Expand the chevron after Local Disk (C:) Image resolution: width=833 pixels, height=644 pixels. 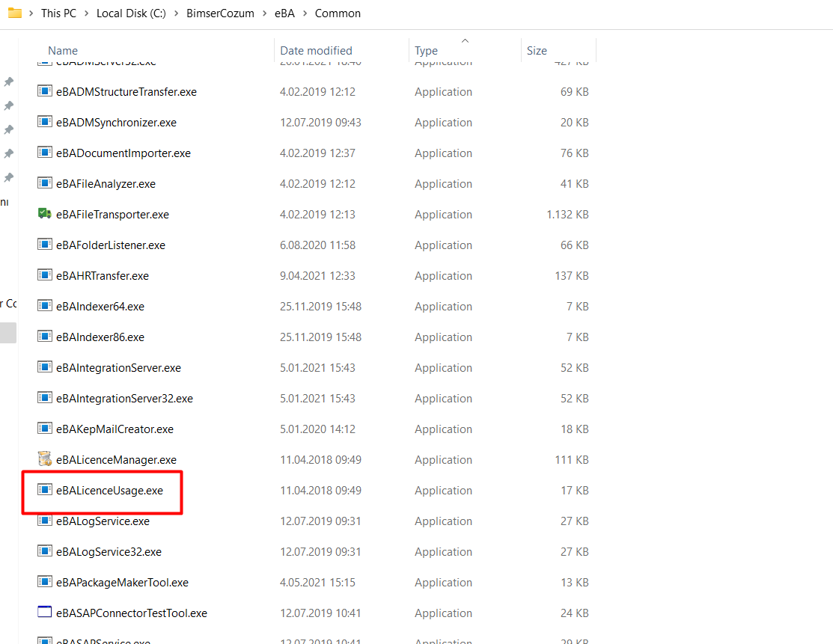[176, 13]
